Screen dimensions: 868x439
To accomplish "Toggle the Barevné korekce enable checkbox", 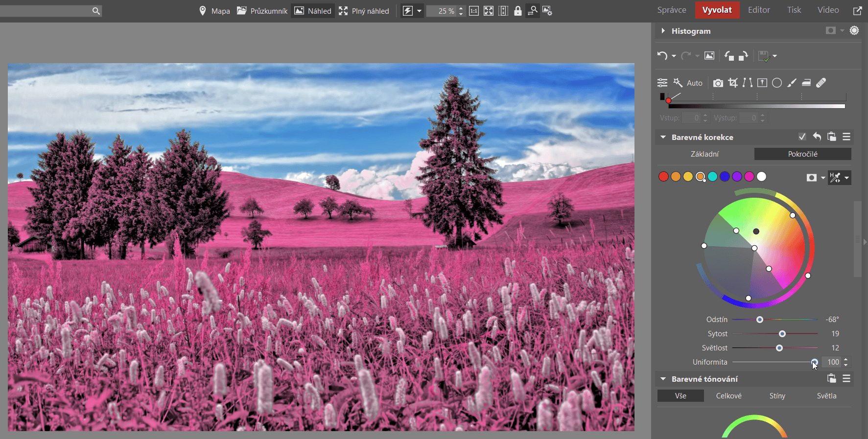I will click(x=802, y=137).
